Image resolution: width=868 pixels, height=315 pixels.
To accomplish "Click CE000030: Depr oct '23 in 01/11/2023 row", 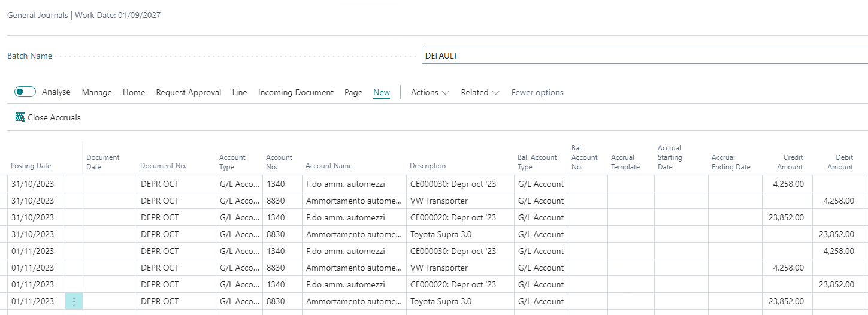I will click(453, 251).
